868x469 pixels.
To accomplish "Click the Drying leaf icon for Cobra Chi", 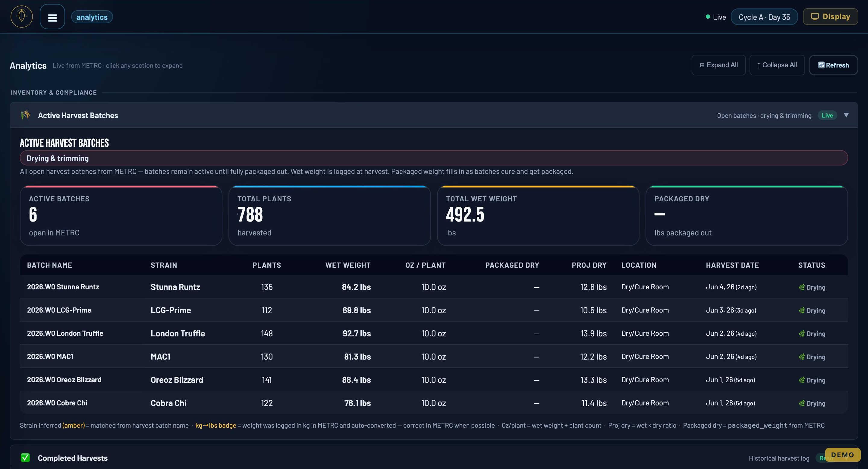I will coord(801,403).
